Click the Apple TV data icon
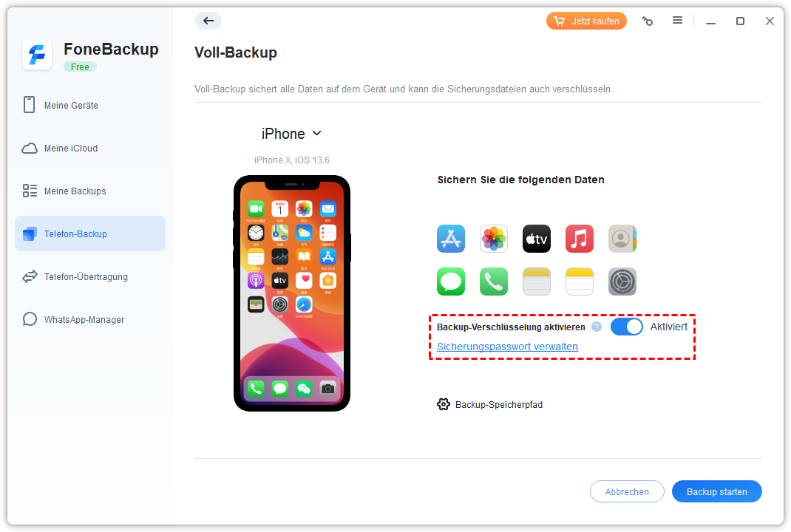791x532 pixels. pos(536,239)
